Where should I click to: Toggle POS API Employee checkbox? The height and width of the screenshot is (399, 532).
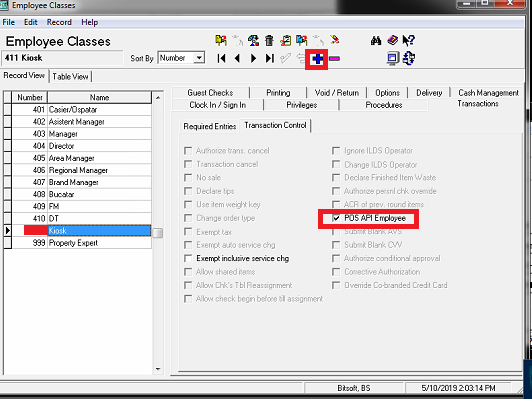[336, 218]
